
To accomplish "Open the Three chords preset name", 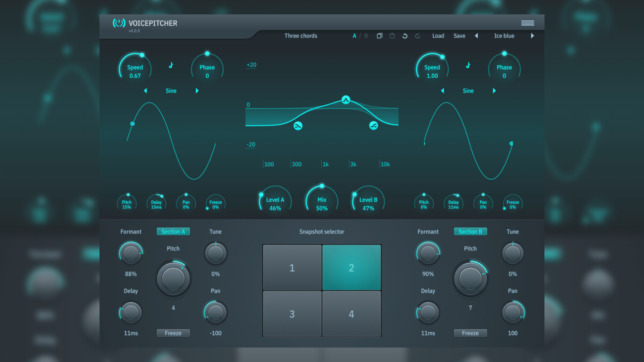I will click(301, 36).
